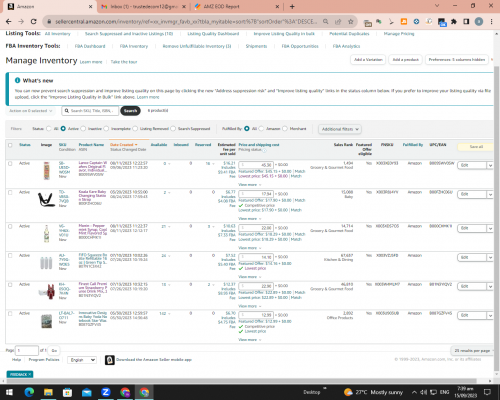Viewport: 500px width, 400px height.
Task: Open FBA Dashboard in FBA Inventory Tools
Action: (90, 46)
